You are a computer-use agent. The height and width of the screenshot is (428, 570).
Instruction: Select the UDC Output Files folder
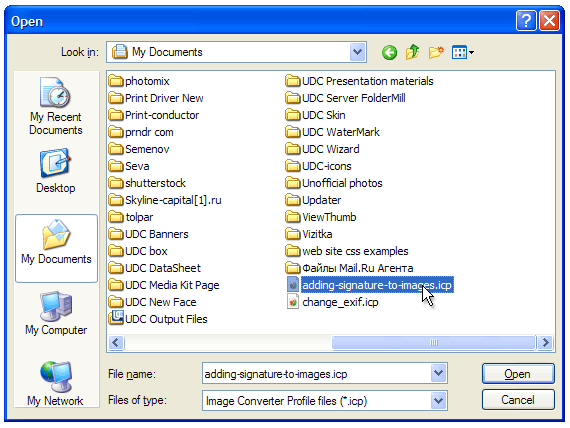pyautogui.click(x=158, y=319)
